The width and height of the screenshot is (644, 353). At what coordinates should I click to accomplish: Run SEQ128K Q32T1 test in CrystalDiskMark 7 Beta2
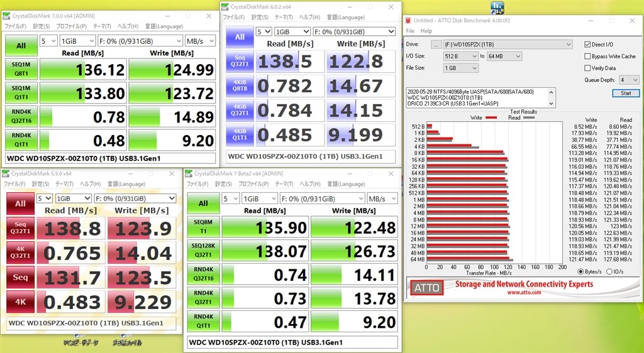pos(203,251)
